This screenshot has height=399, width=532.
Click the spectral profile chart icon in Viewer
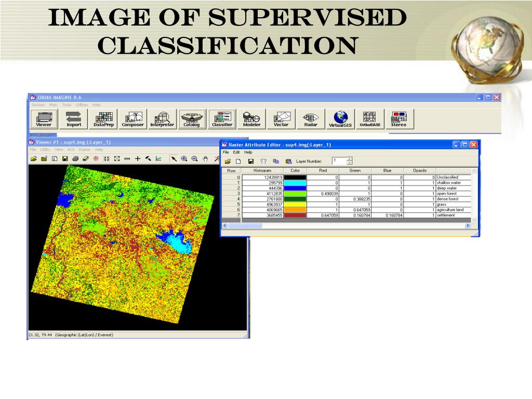click(x=158, y=158)
